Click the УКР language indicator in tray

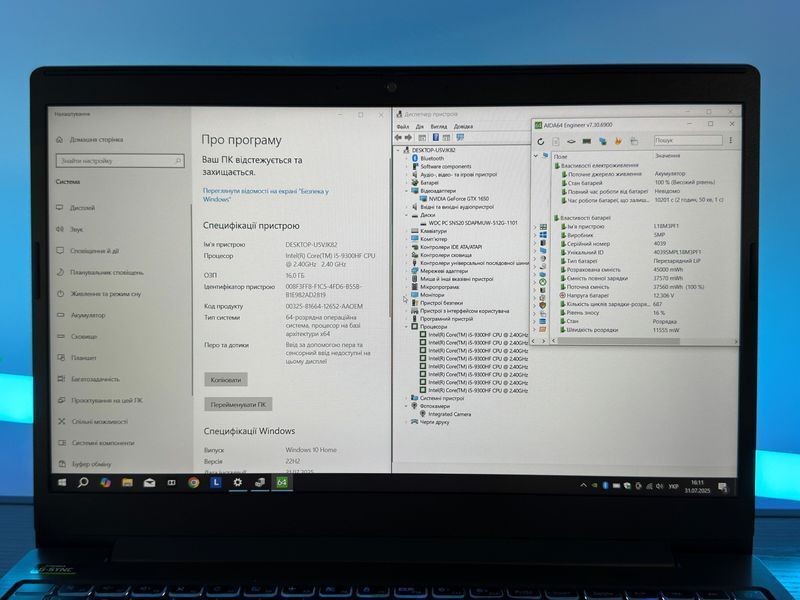(x=673, y=486)
